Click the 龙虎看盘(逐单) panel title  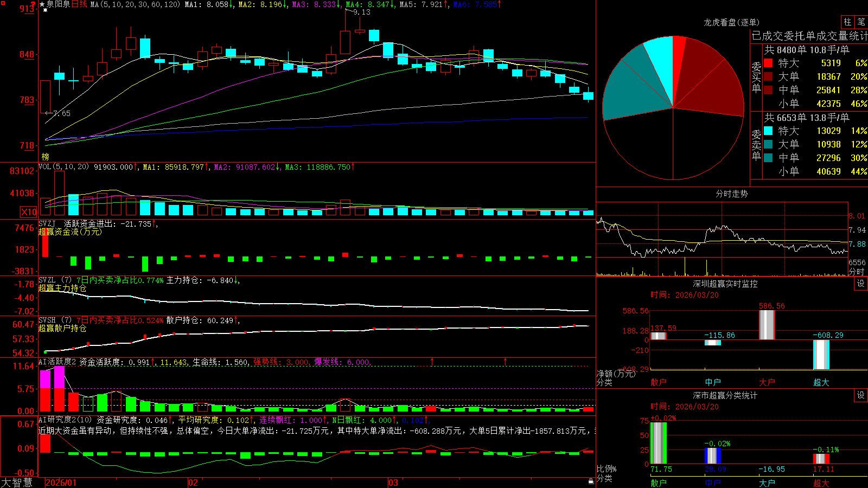[x=731, y=22]
